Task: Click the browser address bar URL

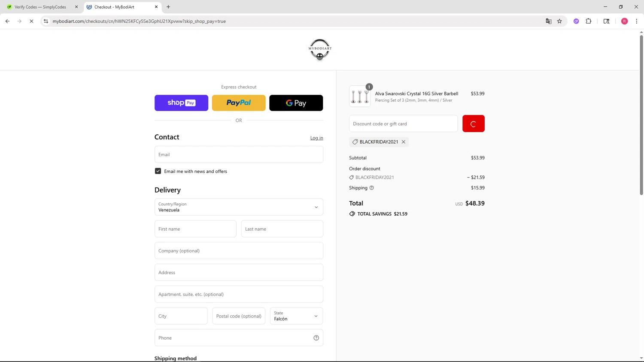Action: click(139, 21)
